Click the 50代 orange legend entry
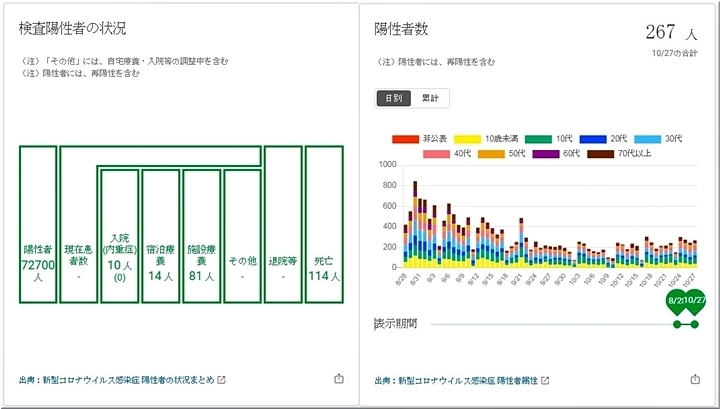720x409 pixels. (506, 153)
